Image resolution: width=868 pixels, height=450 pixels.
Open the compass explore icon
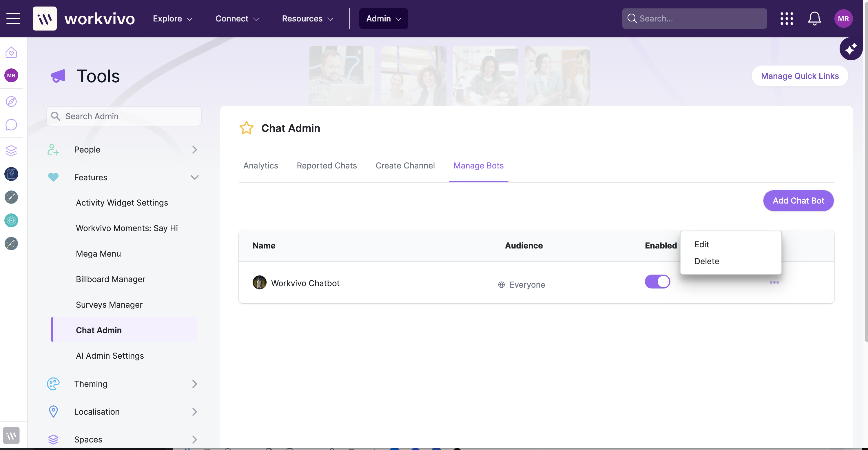click(x=11, y=101)
